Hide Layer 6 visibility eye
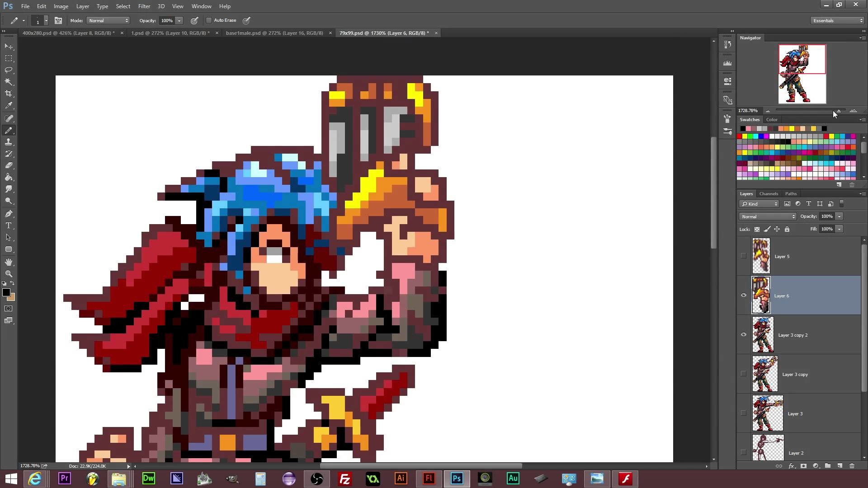 click(744, 296)
